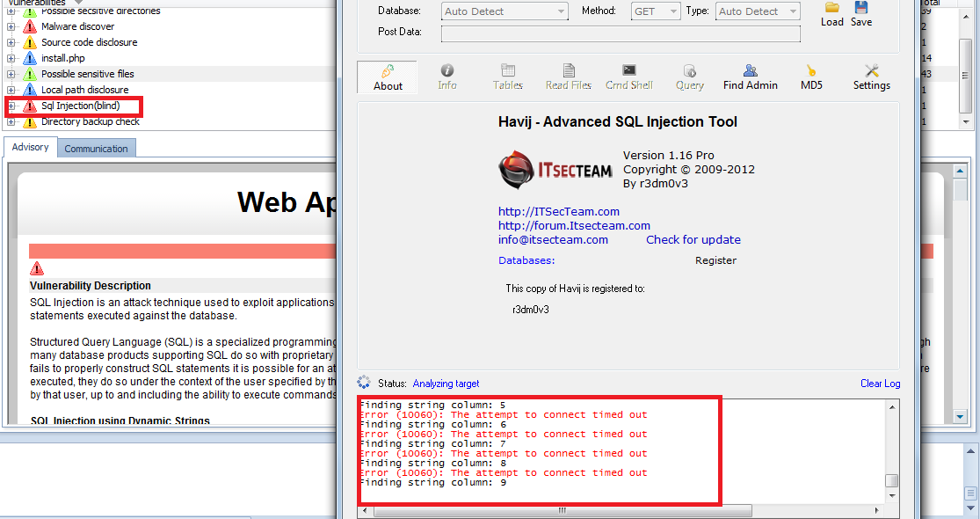Switch to the Advisory tab
Screen dimensions: 980x519
(x=30, y=147)
